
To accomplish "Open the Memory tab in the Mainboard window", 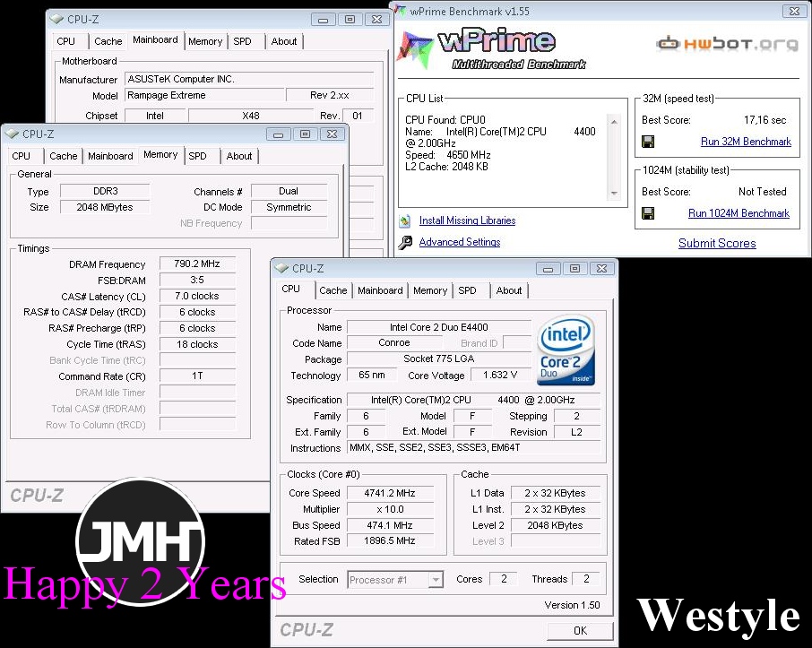I will (x=205, y=41).
